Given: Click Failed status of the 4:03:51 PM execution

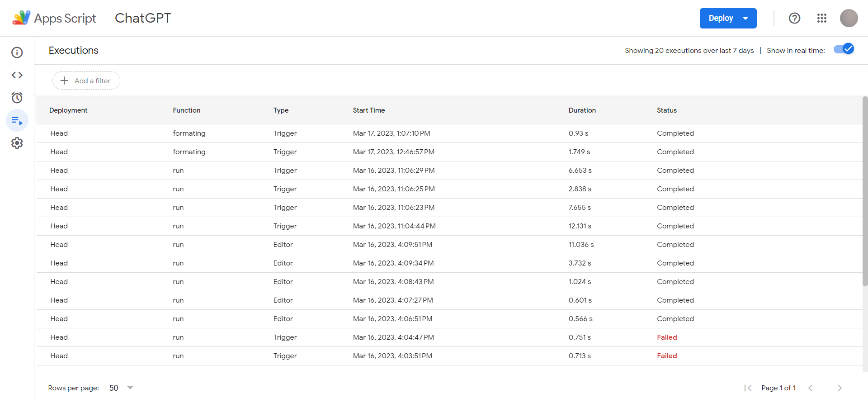Looking at the screenshot, I should tap(667, 356).
